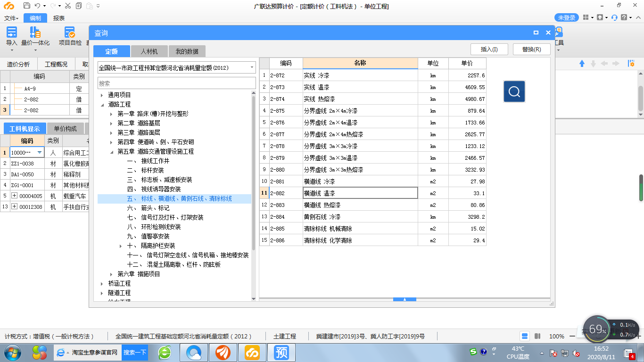Click the 未登录 login button
Image resolution: width=644 pixels, height=362 pixels.
(567, 17)
